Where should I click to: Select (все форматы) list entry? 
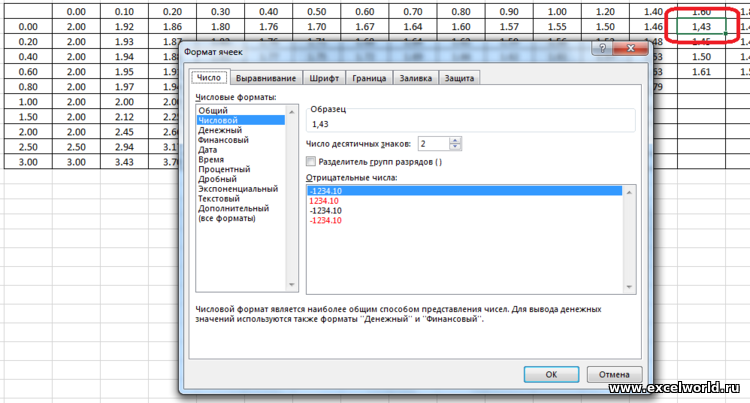[x=227, y=218]
